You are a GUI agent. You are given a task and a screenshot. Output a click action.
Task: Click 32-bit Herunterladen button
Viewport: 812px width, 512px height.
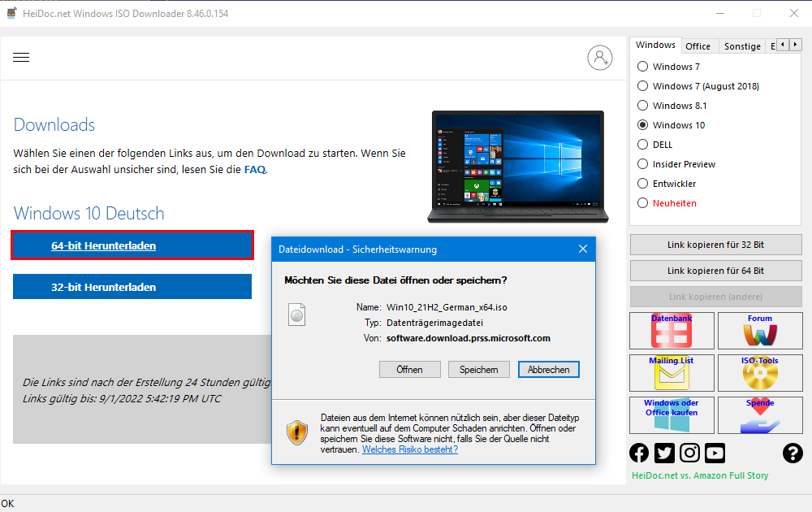[132, 287]
